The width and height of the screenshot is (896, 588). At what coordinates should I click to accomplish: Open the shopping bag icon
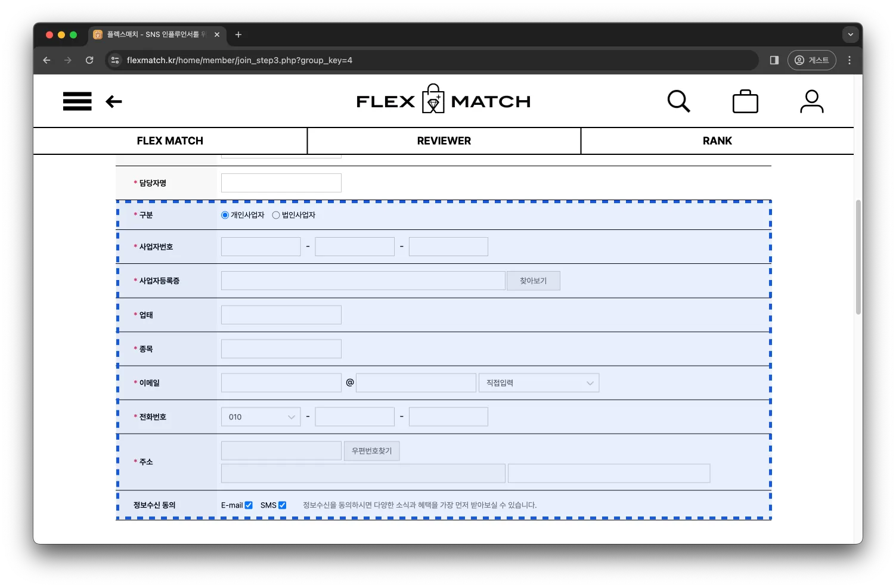pyautogui.click(x=745, y=101)
